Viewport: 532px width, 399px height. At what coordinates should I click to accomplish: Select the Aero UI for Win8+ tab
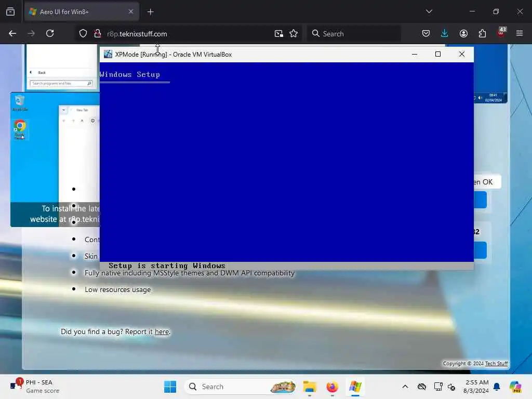point(82,12)
